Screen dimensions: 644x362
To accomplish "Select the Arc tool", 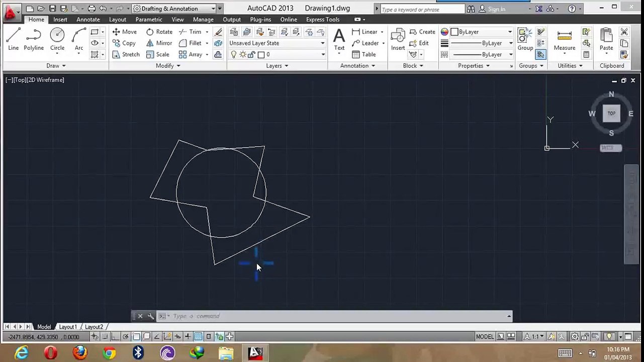I will (x=79, y=40).
